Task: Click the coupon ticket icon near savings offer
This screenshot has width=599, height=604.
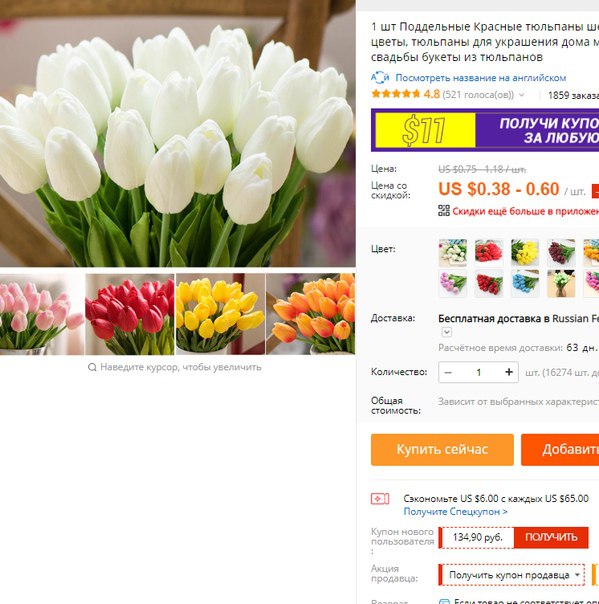Action: click(x=380, y=499)
